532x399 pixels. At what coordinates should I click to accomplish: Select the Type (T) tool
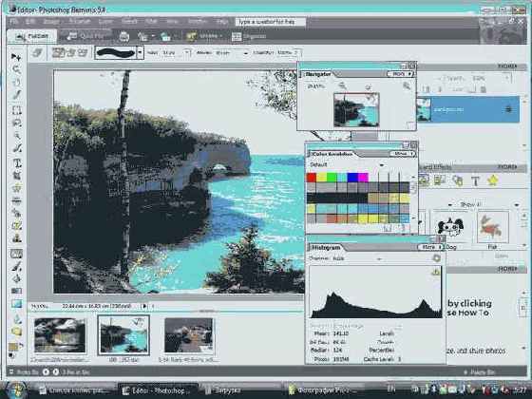(x=17, y=163)
